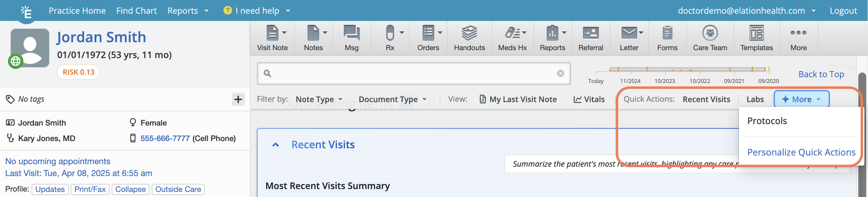This screenshot has width=868, height=197.
Task: Click the Forms toolbar icon
Action: pos(667,38)
